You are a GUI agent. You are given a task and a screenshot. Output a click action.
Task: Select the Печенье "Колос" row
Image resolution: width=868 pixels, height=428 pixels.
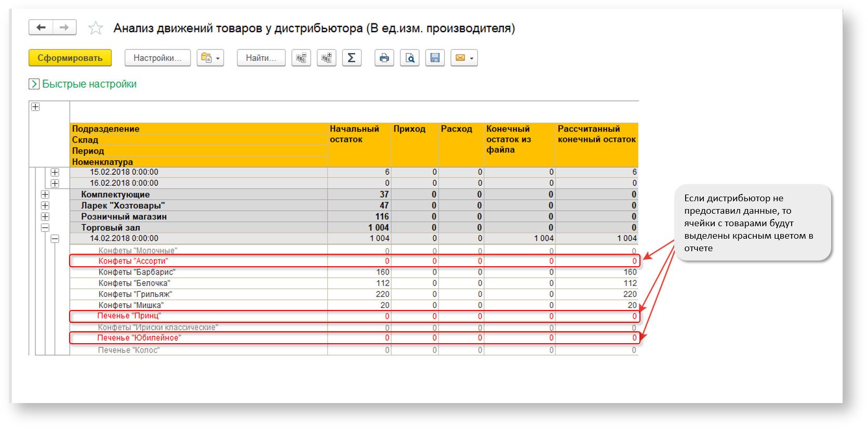354,350
